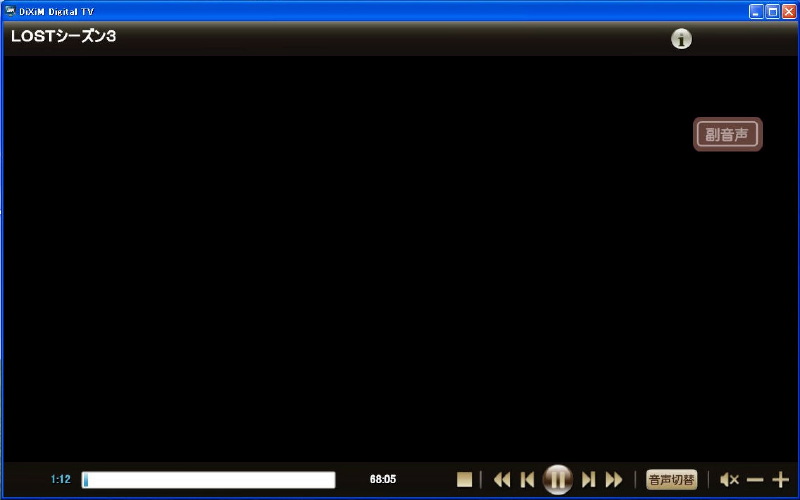Viewport: 800px width, 500px height.
Task: Click the DiXiM Digital TV titlebar icon
Action: point(10,11)
